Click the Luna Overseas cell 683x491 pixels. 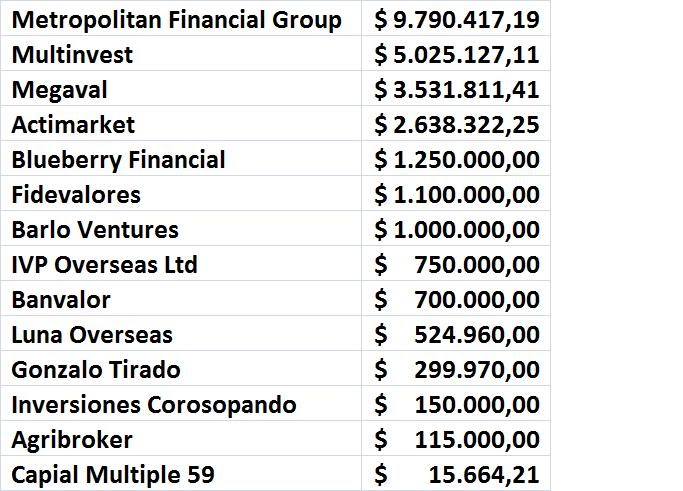coord(92,334)
